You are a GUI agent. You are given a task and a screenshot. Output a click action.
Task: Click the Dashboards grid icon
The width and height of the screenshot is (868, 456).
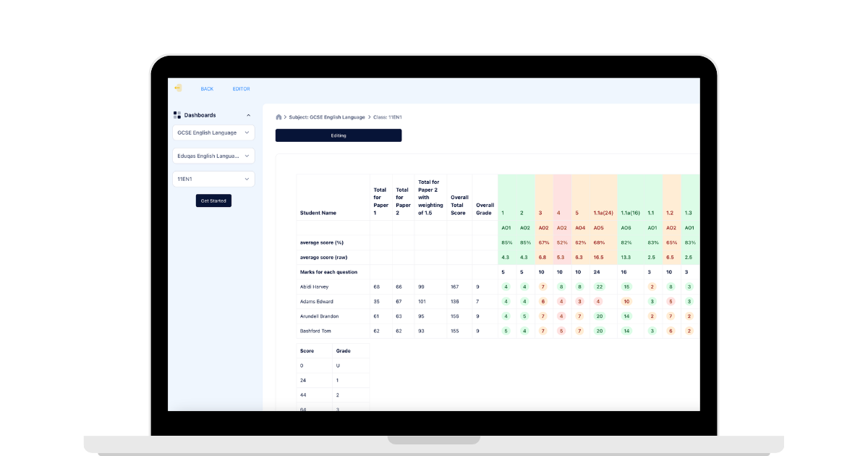coord(177,115)
